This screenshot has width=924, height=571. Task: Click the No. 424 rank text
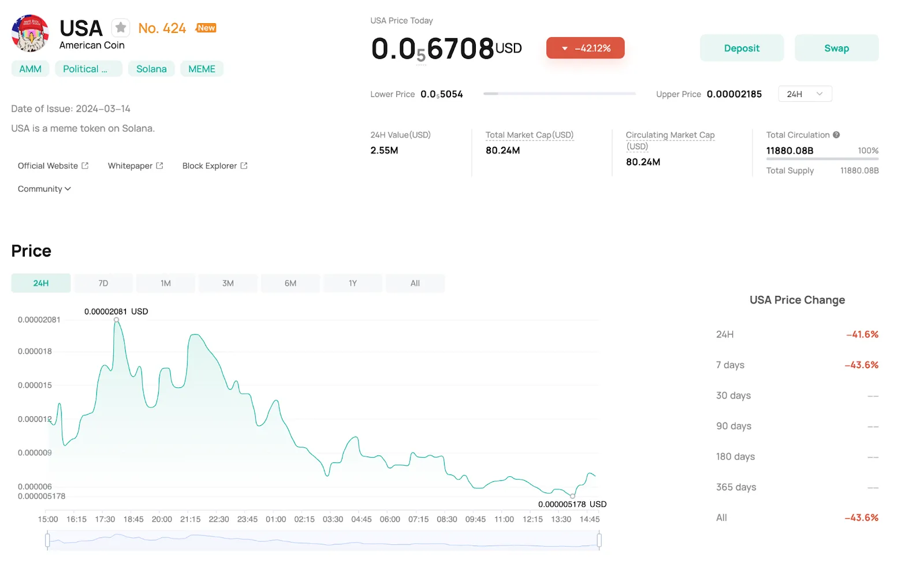162,28
